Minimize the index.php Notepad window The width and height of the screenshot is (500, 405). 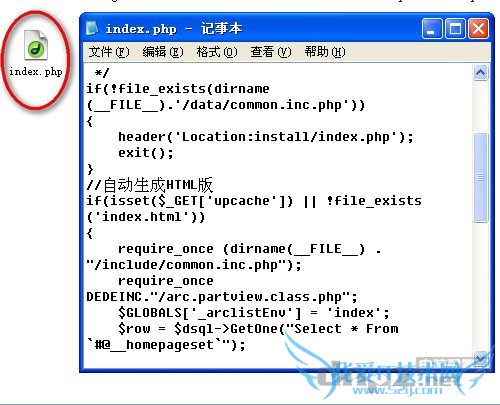(x=432, y=29)
